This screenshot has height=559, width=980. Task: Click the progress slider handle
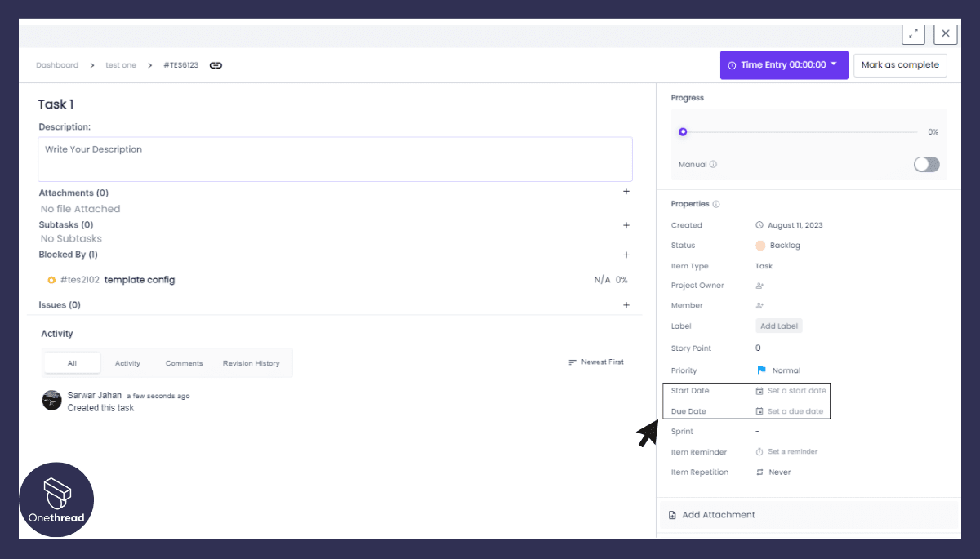[683, 131]
